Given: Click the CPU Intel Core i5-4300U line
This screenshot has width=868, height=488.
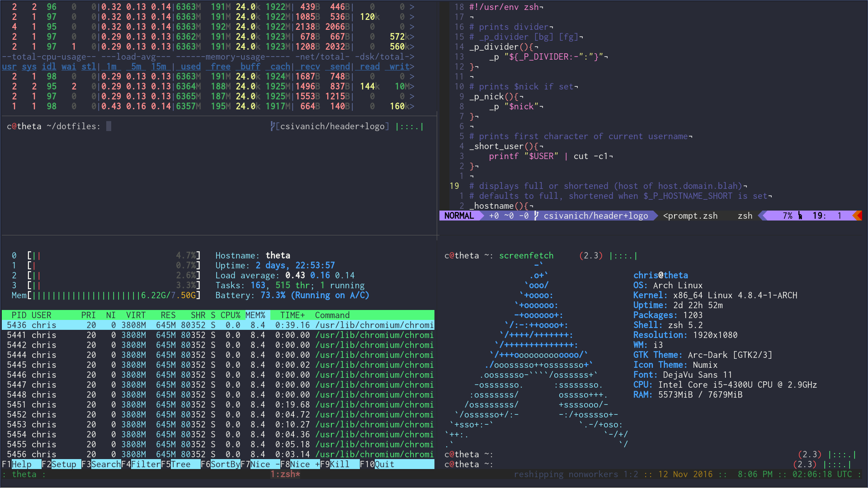Looking at the screenshot, I should click(x=725, y=385).
